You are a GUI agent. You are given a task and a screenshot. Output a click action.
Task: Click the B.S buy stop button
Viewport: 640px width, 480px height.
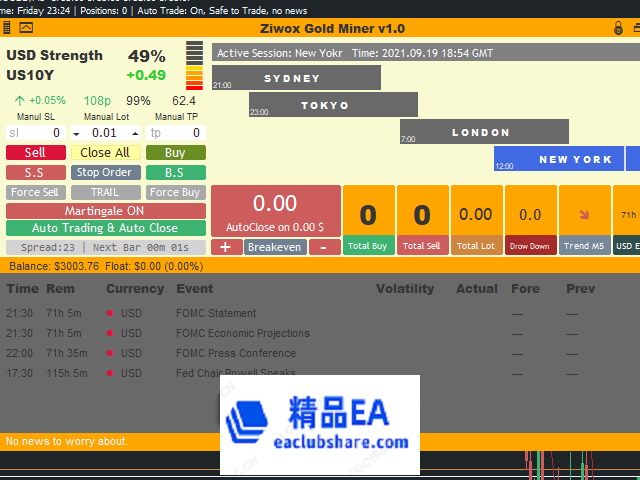click(176, 172)
